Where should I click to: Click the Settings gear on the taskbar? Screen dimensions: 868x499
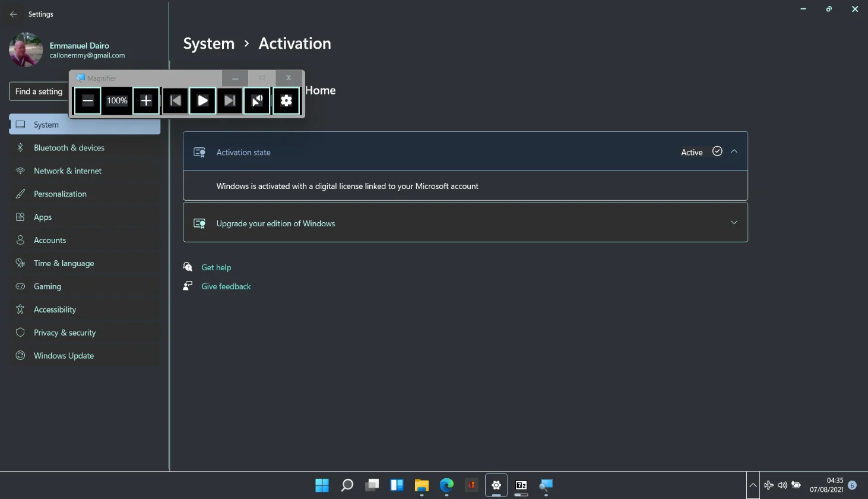click(496, 485)
